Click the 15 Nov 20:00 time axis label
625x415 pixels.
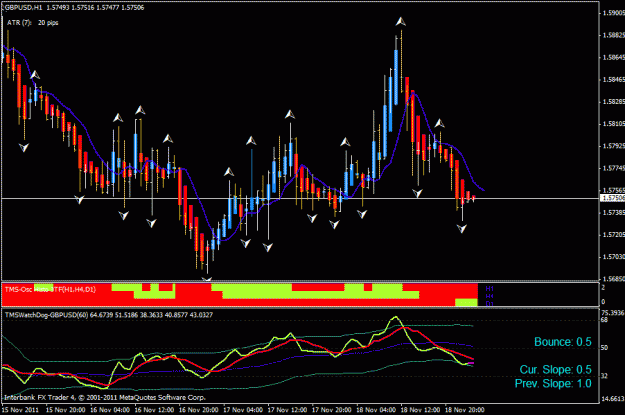click(x=65, y=410)
